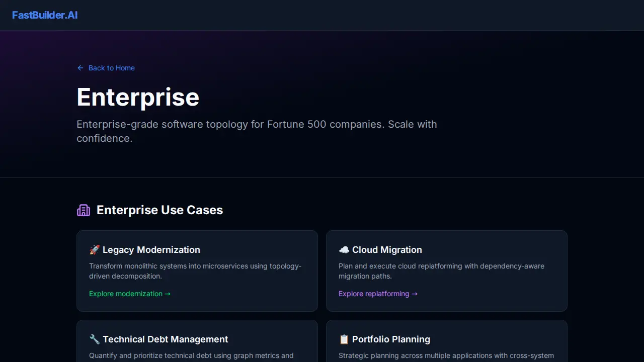This screenshot has width=644, height=362.
Task: Click the clipboard icon on Portfolio Planning
Action: pos(344,339)
